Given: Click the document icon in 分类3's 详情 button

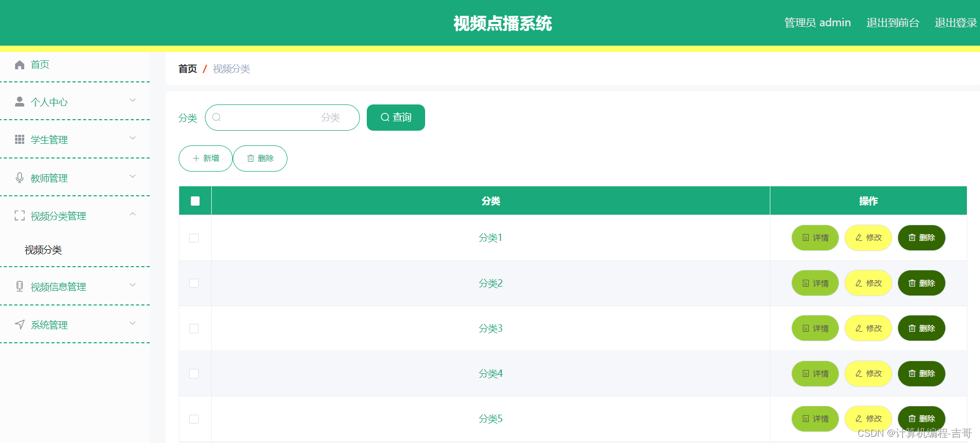Looking at the screenshot, I should click(x=806, y=329).
